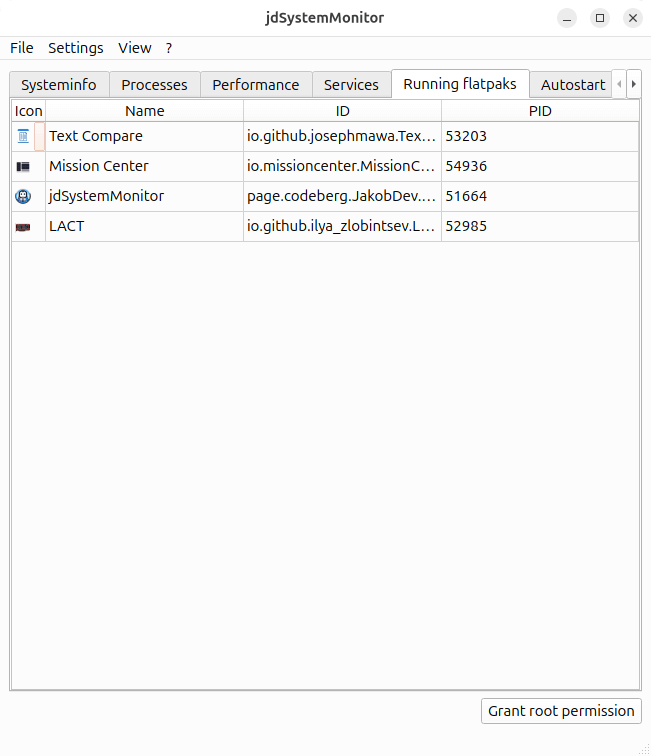Click the jdSystemMonitor app icon in list
This screenshot has width=651, height=756.
coord(23,196)
